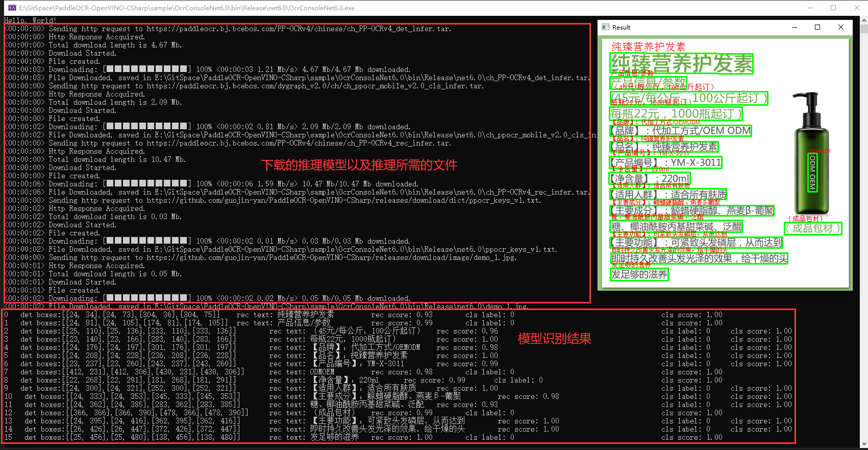Screen dimensions: 868x450
Task: Click "Total download length is 2.09 Mb."
Action: click(x=115, y=102)
